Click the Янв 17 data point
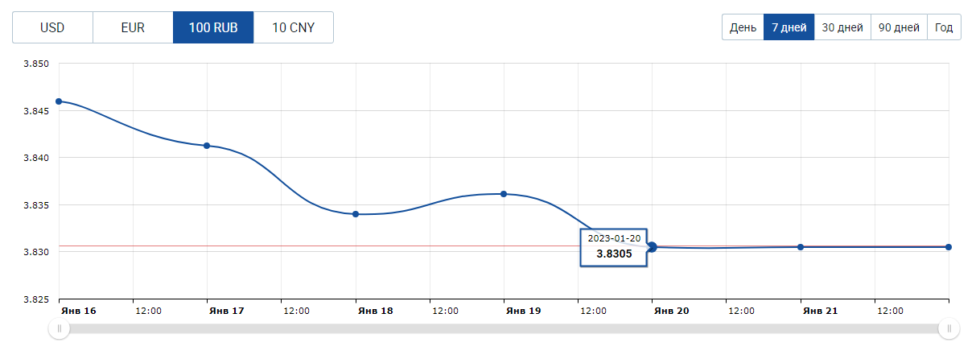Image resolution: width=980 pixels, height=359 pixels. pyautogui.click(x=208, y=146)
